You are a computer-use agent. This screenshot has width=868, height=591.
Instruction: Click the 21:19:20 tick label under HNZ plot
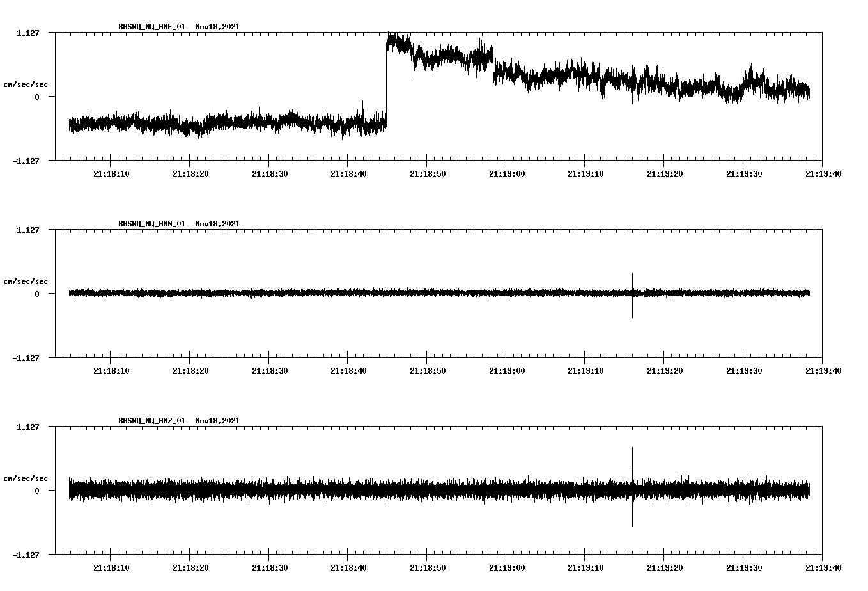665,567
